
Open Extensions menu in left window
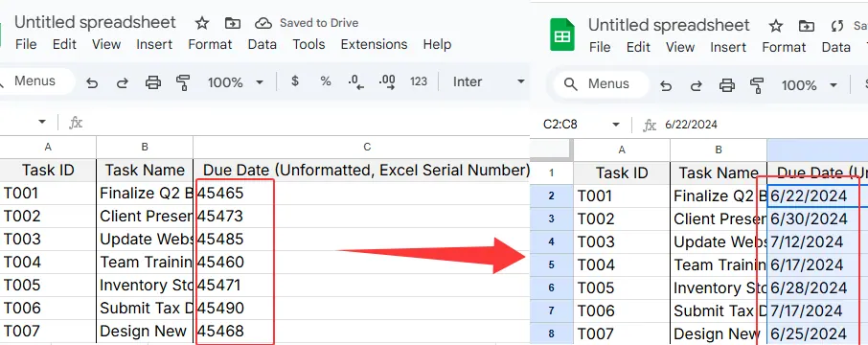click(x=375, y=44)
